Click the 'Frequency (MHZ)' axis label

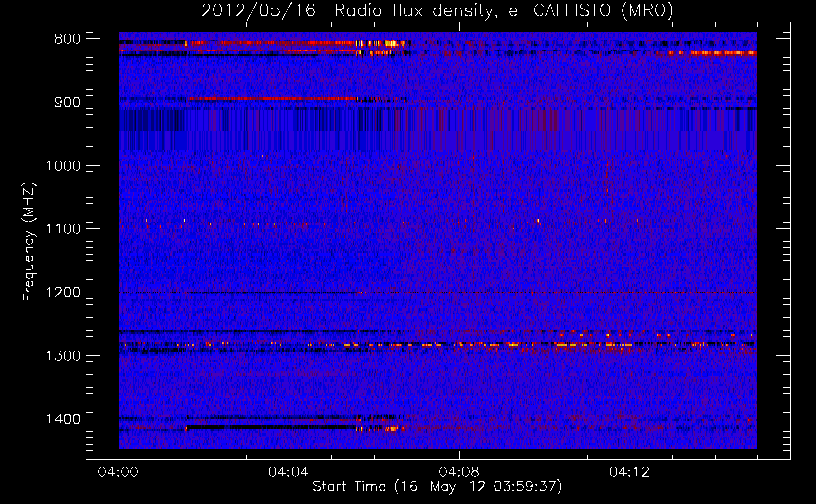point(29,242)
